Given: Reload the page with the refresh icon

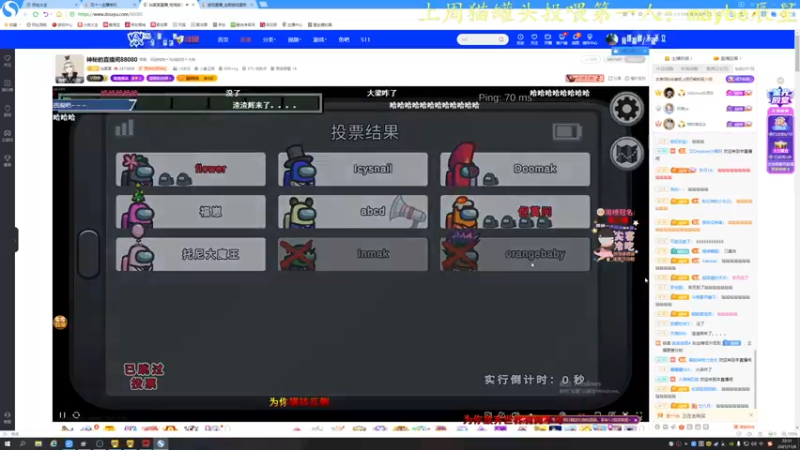Looking at the screenshot, I should pos(35,14).
